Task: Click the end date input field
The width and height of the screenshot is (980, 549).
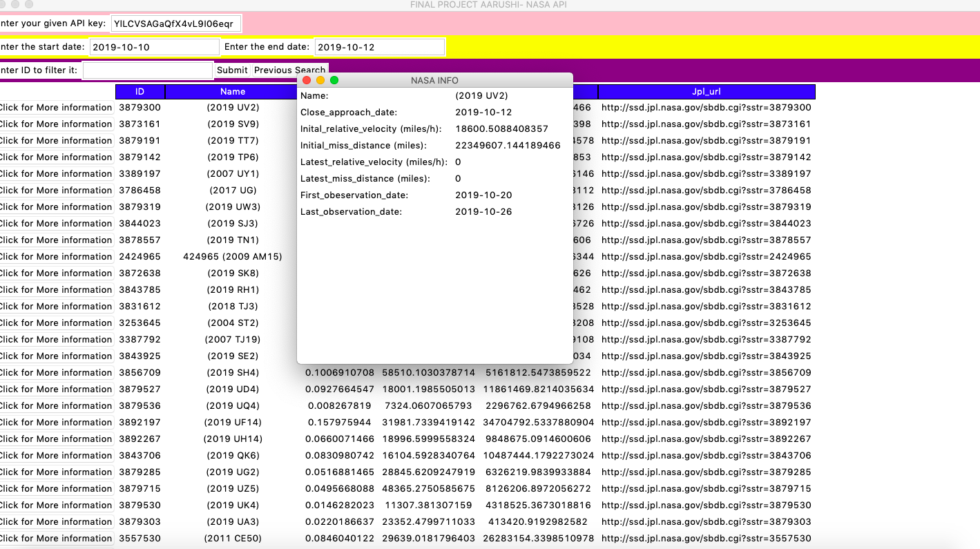Action: tap(380, 47)
